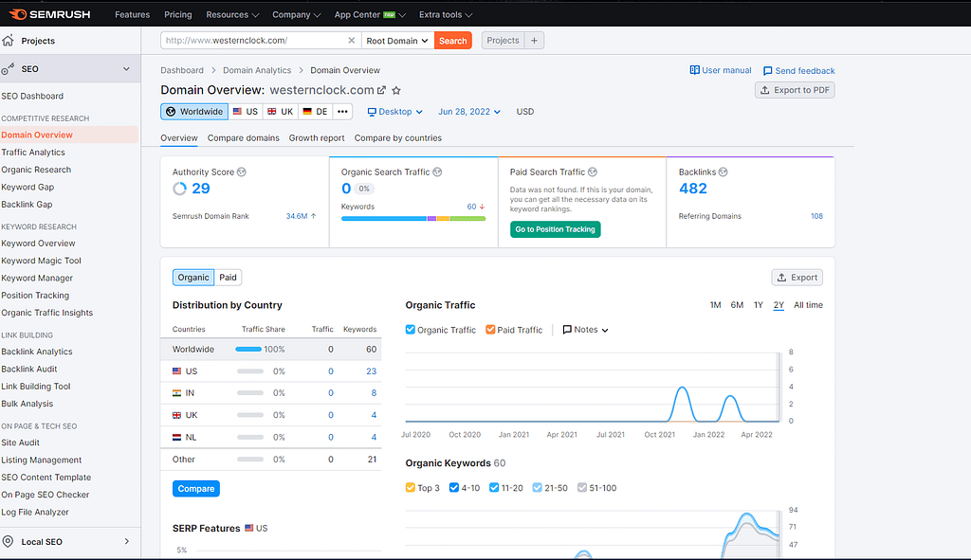Image resolution: width=971 pixels, height=560 pixels.
Task: Click the Worldwide traffic share bar
Action: 248,349
